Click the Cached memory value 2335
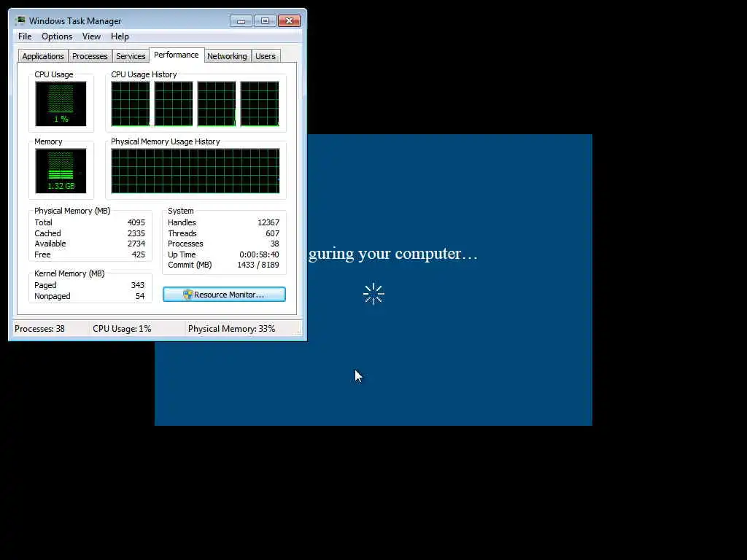 (x=136, y=233)
